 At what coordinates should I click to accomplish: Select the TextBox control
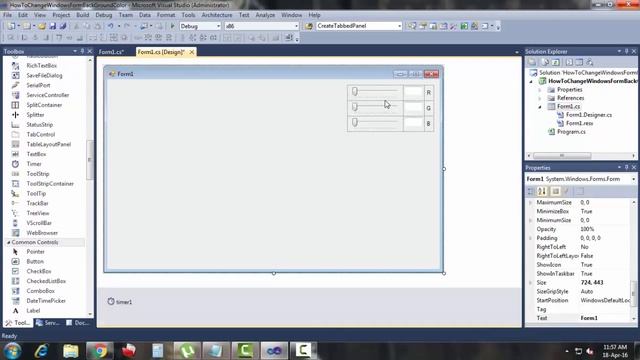[36, 154]
